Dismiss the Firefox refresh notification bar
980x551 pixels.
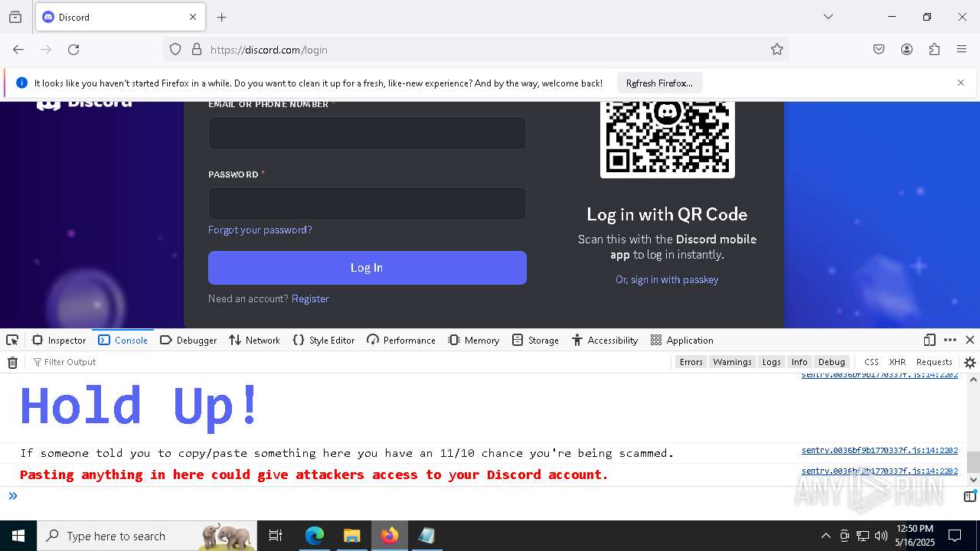[x=961, y=83]
